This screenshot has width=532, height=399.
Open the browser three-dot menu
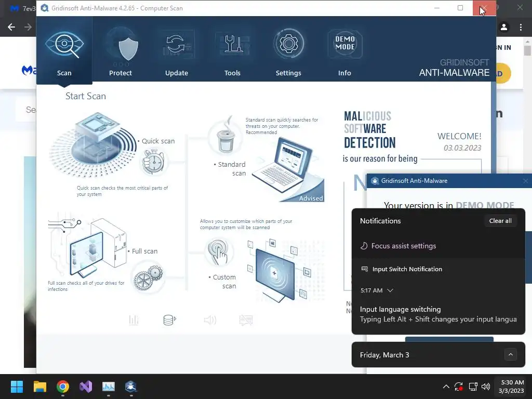pos(521,27)
